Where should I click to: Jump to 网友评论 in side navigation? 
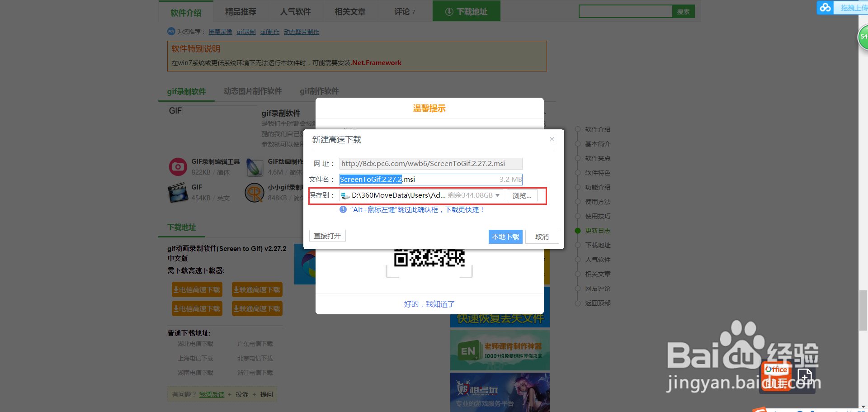point(598,289)
